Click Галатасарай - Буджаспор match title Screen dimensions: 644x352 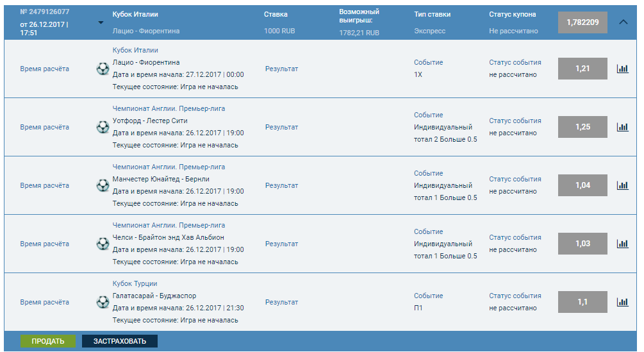pos(154,296)
